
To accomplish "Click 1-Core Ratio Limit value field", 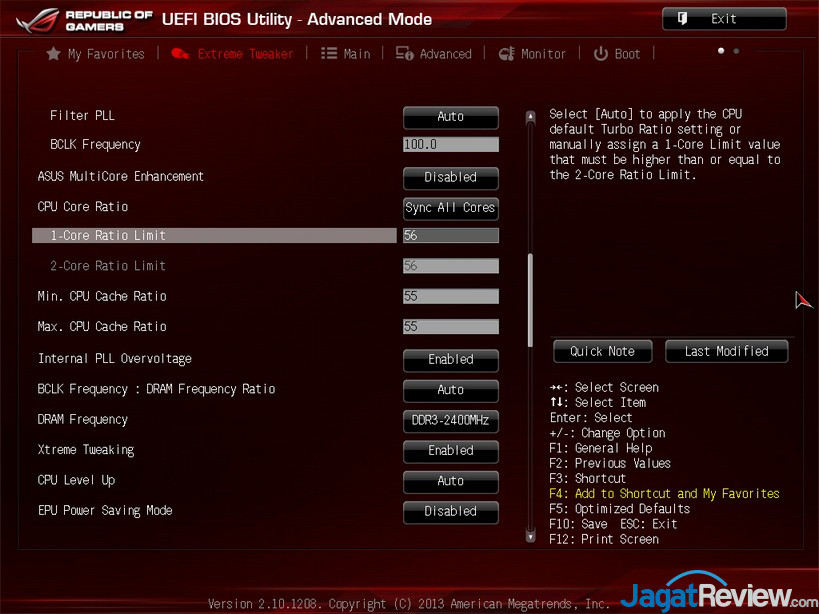I will click(x=451, y=235).
